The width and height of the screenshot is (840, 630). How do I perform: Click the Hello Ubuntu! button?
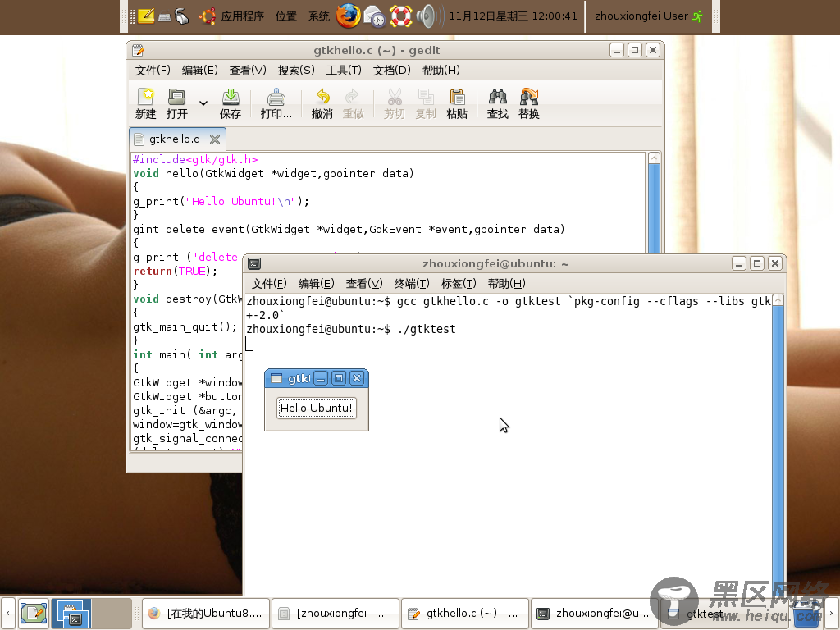tap(317, 408)
